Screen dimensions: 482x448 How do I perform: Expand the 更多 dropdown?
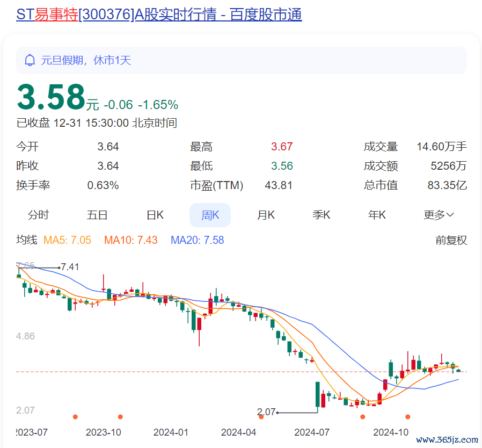coord(439,215)
